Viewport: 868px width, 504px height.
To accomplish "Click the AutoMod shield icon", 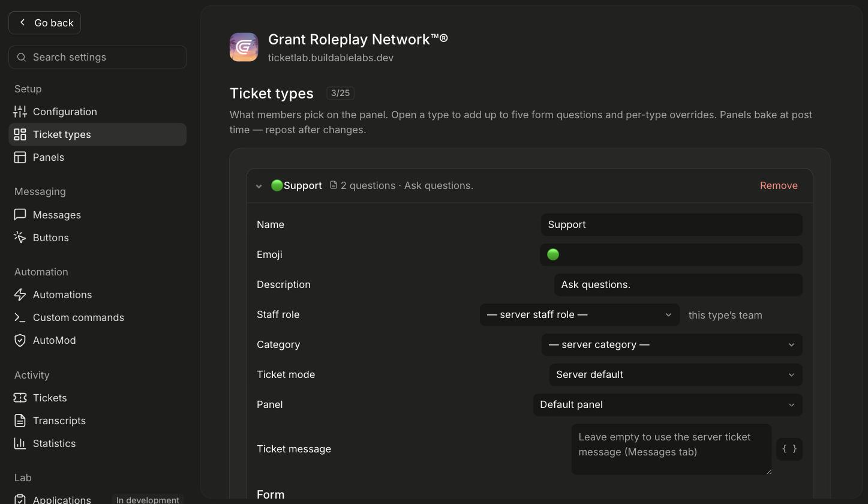I will point(20,340).
